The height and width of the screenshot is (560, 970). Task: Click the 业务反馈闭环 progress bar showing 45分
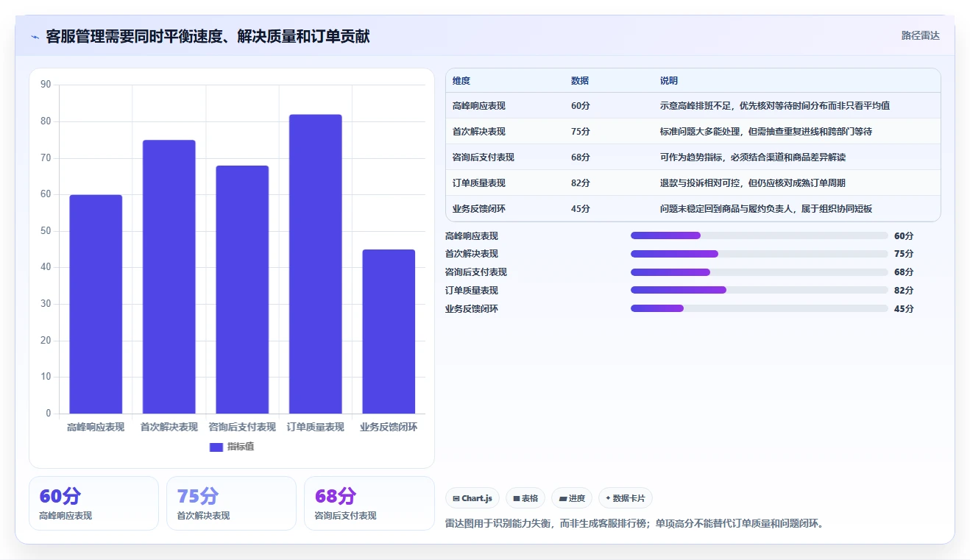[x=760, y=308]
